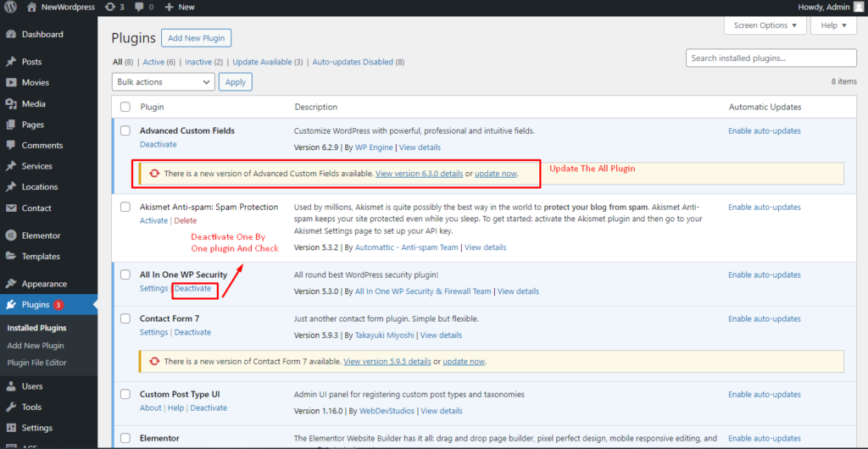Image resolution: width=868 pixels, height=449 pixels.
Task: Open Plugin File Editor submenu item
Action: [x=36, y=363]
